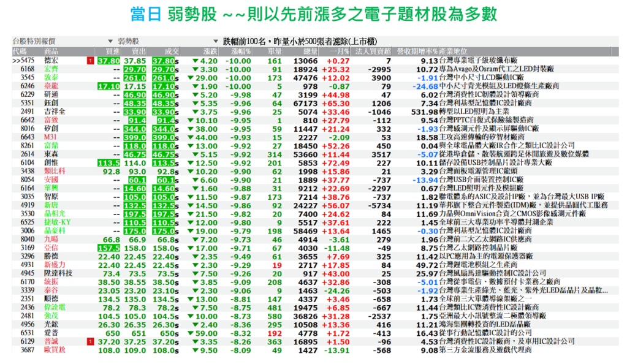Select the 敦泰 stock name
This screenshot has width=627, height=364.
click(51, 78)
